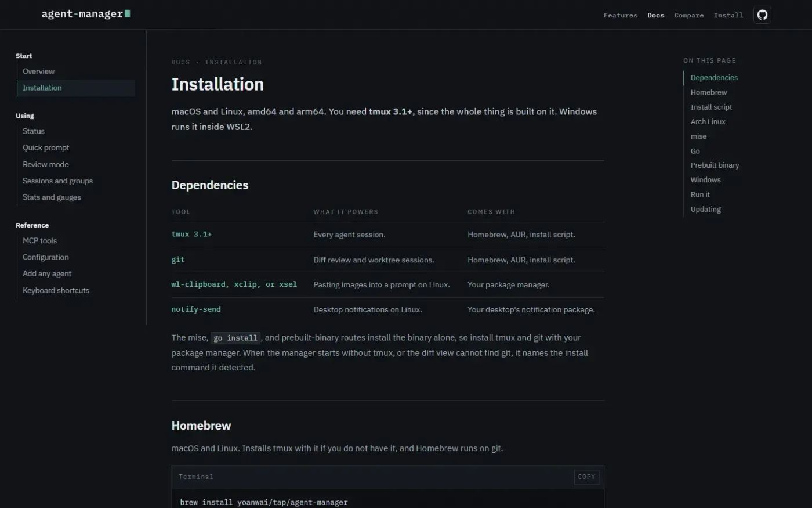
Task: Open Stats and gauges page
Action: click(52, 197)
